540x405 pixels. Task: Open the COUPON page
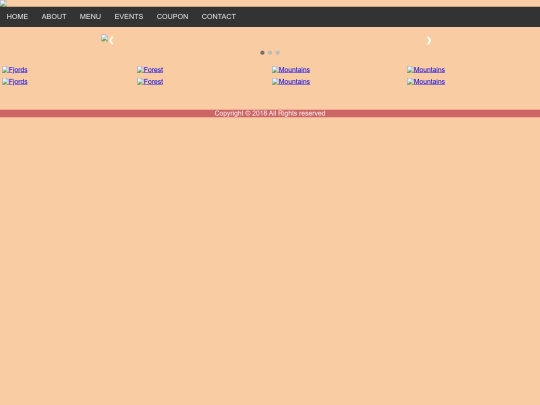172,17
